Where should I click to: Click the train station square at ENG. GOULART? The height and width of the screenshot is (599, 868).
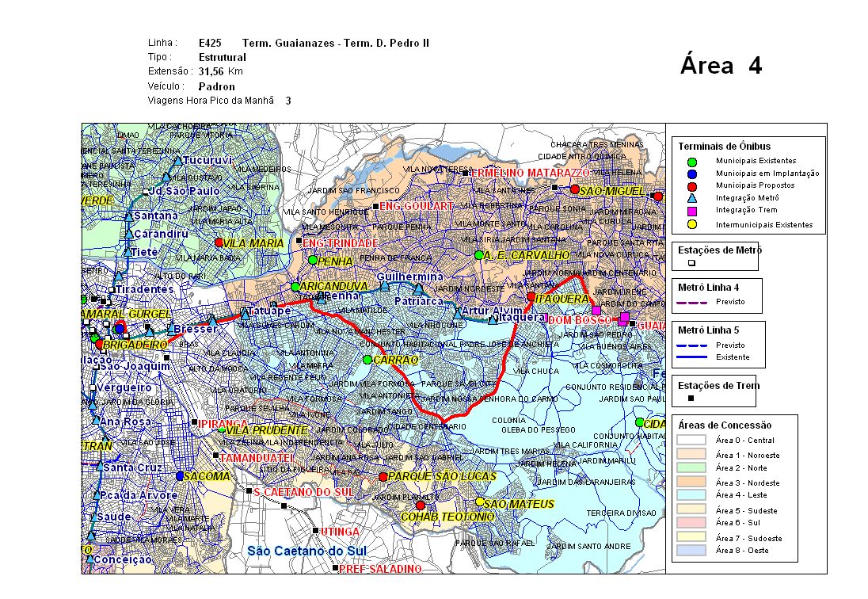[375, 207]
